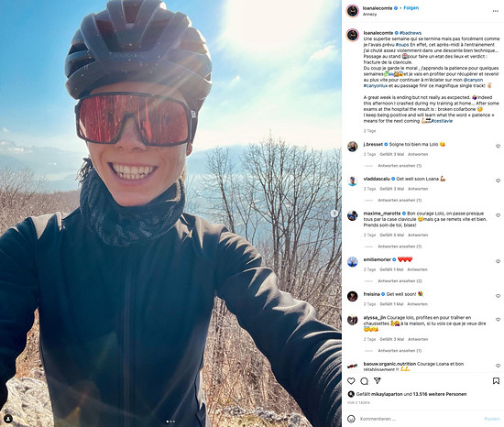Expand replies under alyssa_jln's comment
This screenshot has width=504, height=427.
click(400, 351)
